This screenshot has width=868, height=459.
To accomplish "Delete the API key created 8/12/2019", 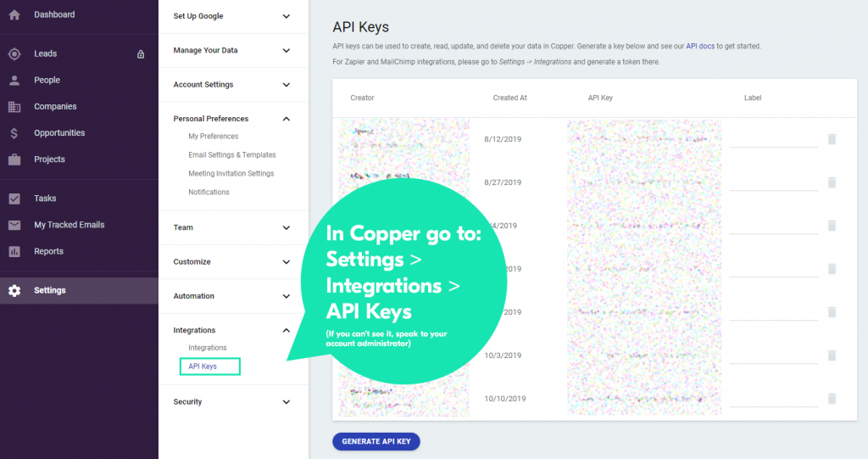I will [832, 139].
